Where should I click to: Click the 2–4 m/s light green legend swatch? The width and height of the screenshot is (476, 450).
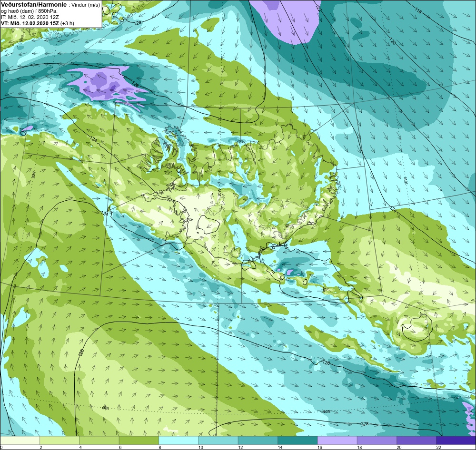pos(59,440)
